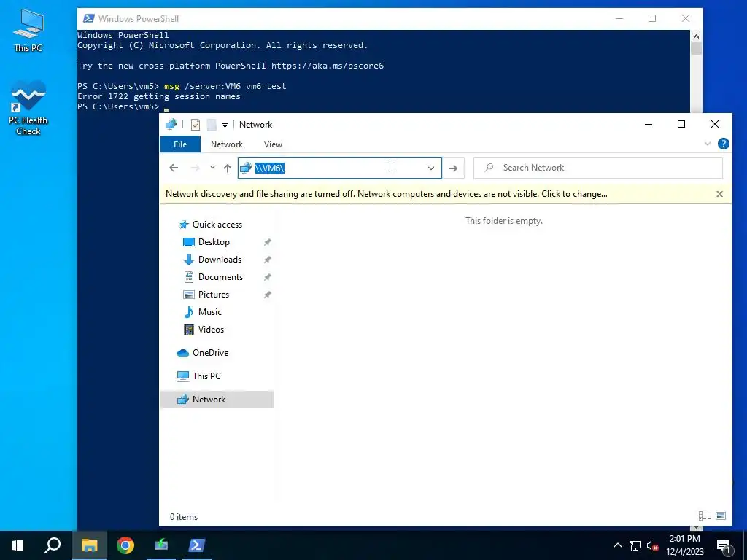Screen dimensions: 747x560
Task: Click the PowerShell prompt line
Action: coord(124,106)
